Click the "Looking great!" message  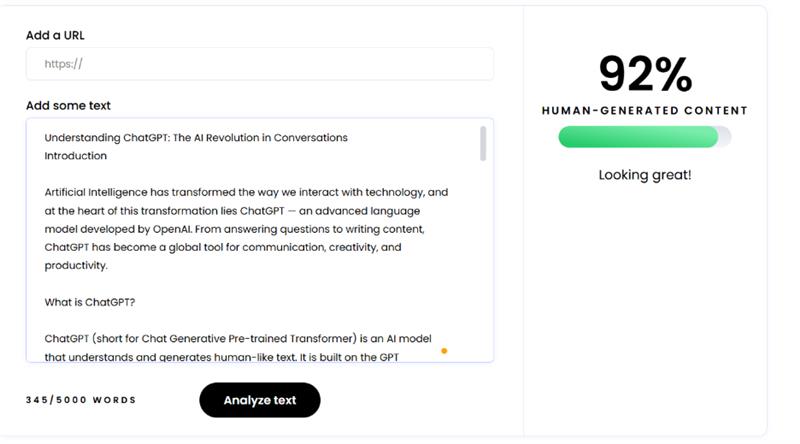click(645, 175)
